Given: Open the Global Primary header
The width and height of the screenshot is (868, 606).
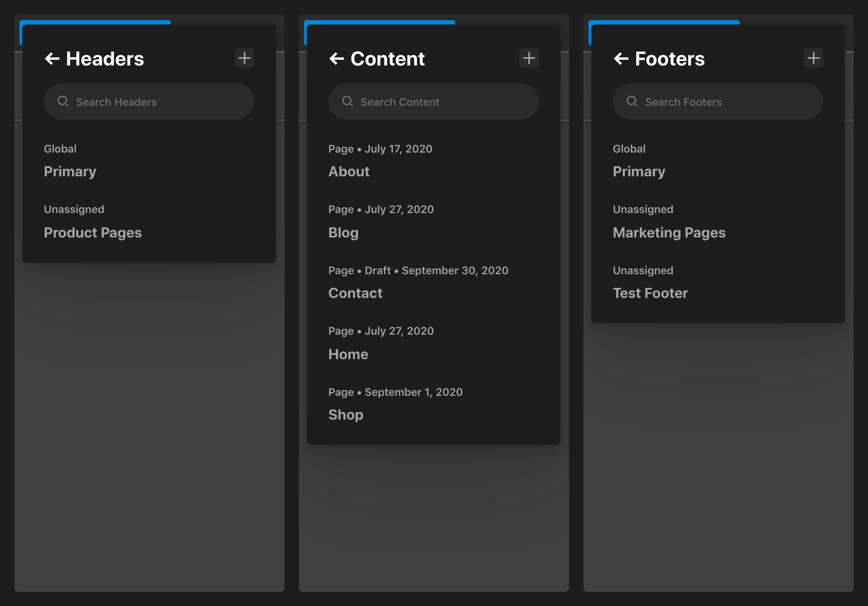Looking at the screenshot, I should (x=70, y=172).
